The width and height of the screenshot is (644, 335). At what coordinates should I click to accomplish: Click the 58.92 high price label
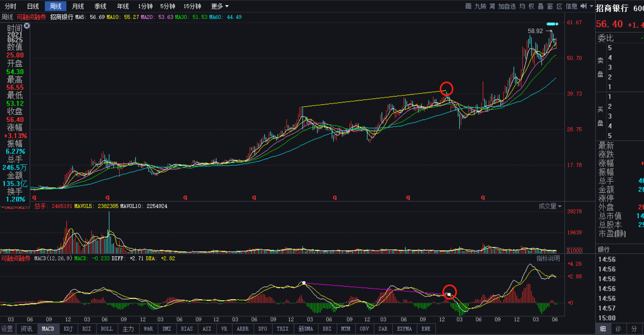point(535,31)
